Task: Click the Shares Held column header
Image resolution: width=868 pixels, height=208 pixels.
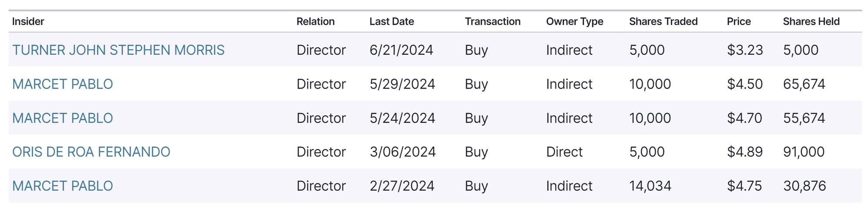Action: [x=811, y=21]
